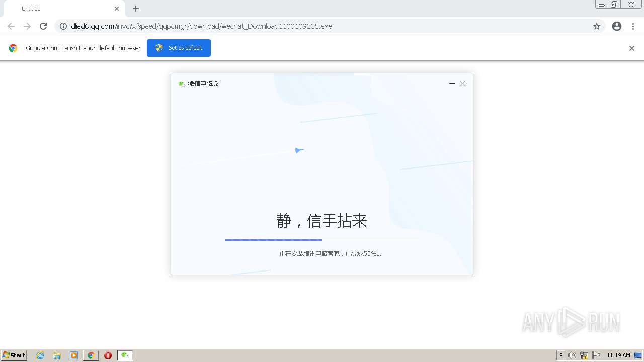Show hidden system tray icons
Viewport: 644px width, 362px height.
click(x=561, y=355)
